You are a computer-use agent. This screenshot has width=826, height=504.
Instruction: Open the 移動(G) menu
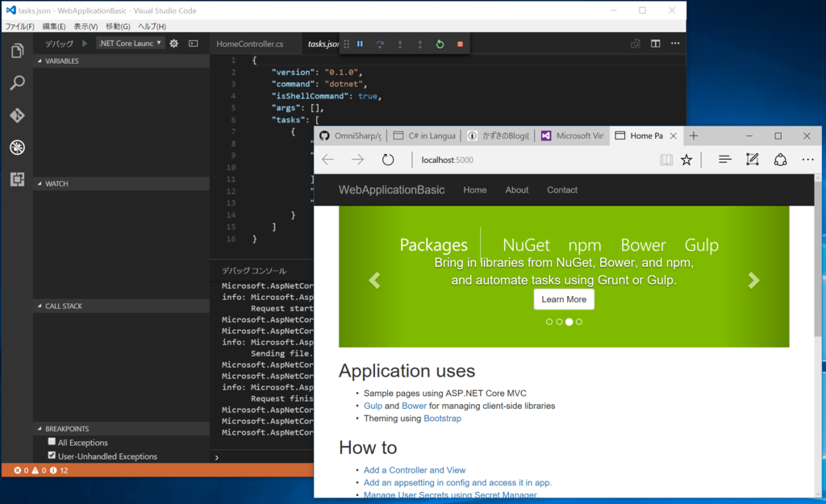point(118,27)
